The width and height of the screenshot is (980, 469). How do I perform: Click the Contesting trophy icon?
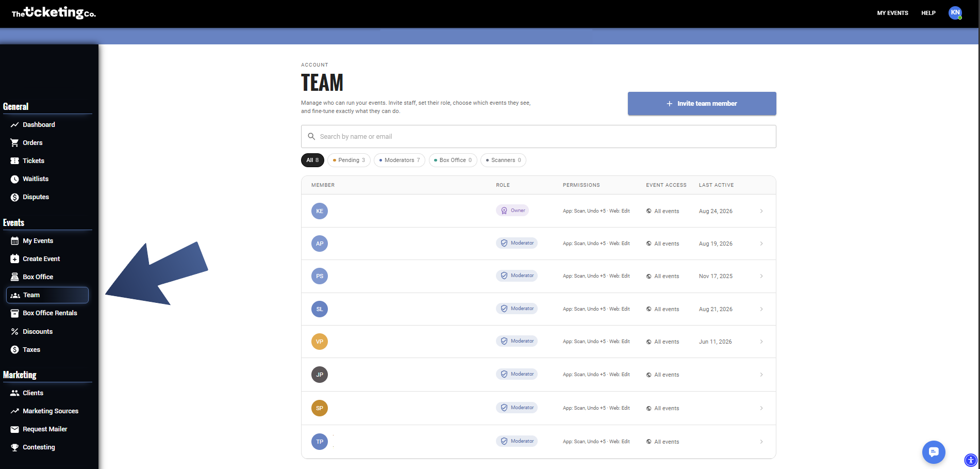pyautogui.click(x=14, y=447)
